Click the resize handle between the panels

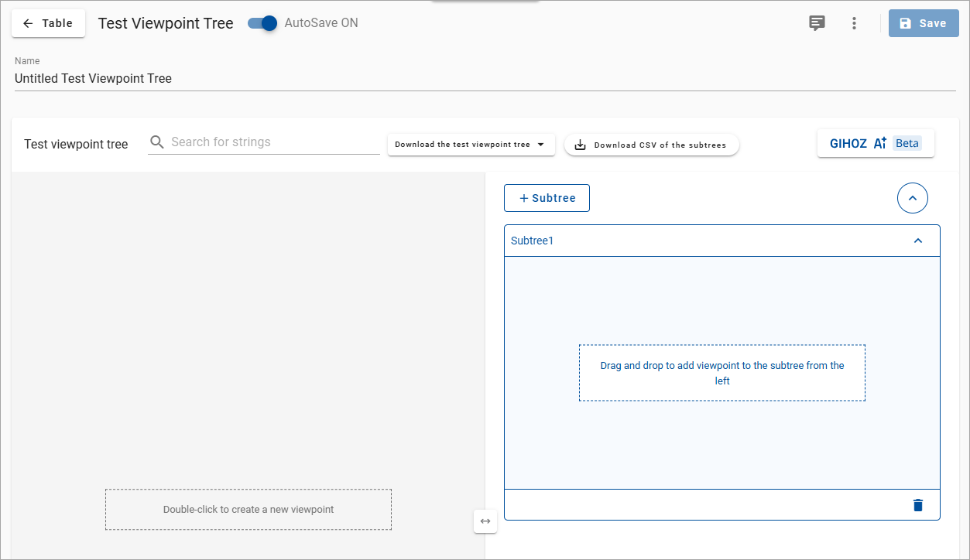point(485,521)
